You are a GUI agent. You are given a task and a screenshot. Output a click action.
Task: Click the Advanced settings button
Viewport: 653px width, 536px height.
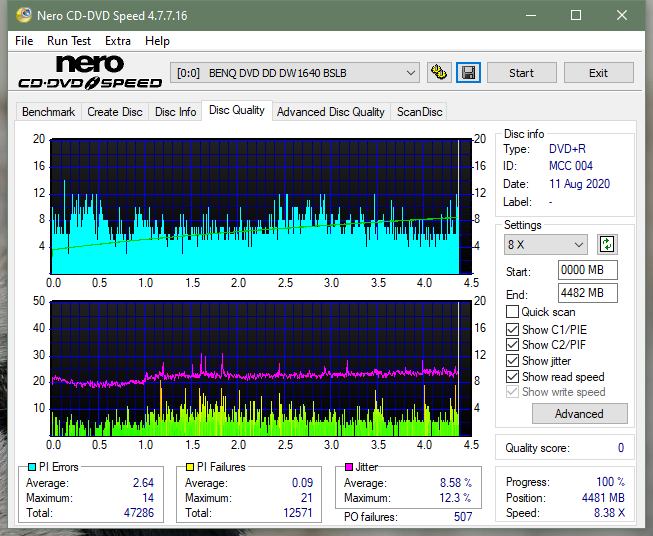coord(579,414)
